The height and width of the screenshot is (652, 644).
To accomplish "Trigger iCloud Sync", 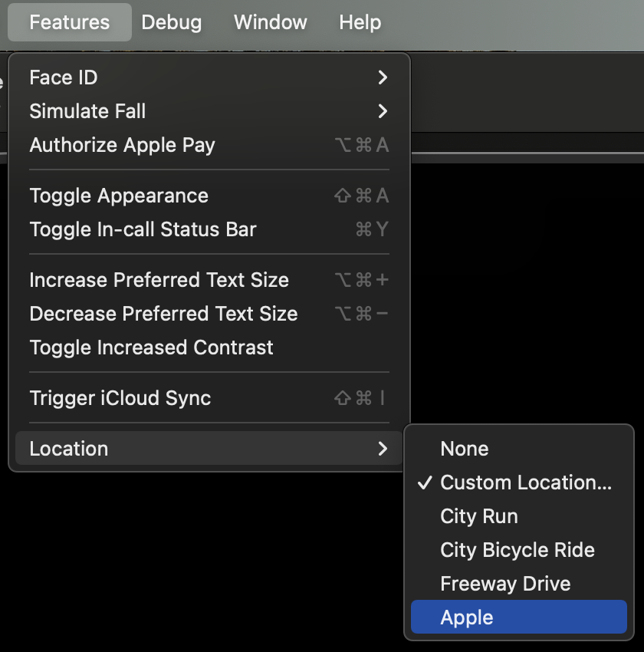I will tap(209, 398).
